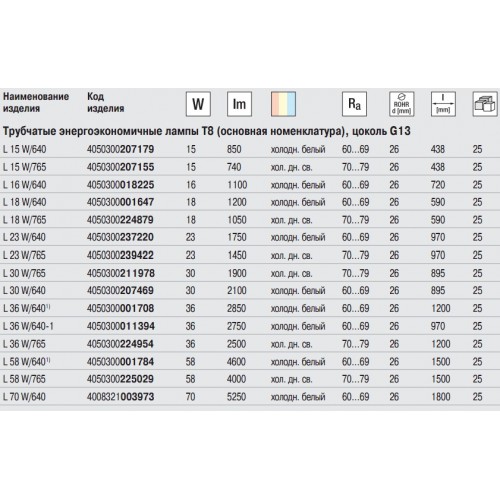The height and width of the screenshot is (500, 500).
Task: Select product name L 15 W/765
Action: pos(25,167)
